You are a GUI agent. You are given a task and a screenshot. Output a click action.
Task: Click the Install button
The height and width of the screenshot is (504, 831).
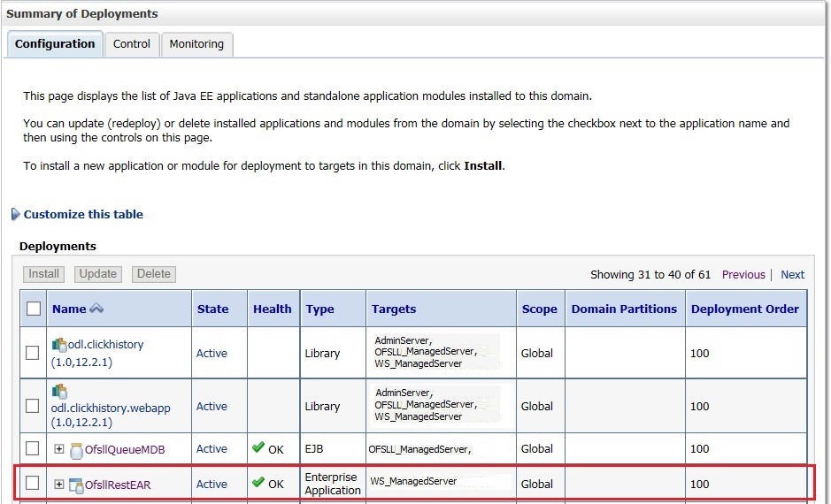point(43,274)
